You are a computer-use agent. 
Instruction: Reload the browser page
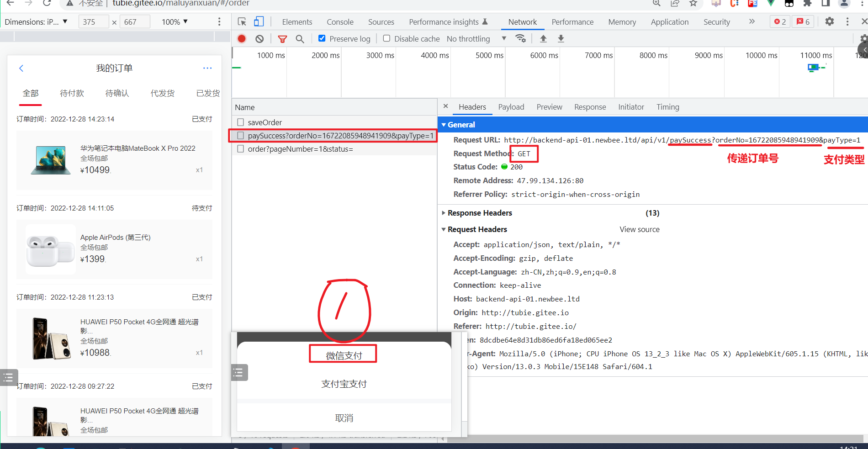click(47, 3)
